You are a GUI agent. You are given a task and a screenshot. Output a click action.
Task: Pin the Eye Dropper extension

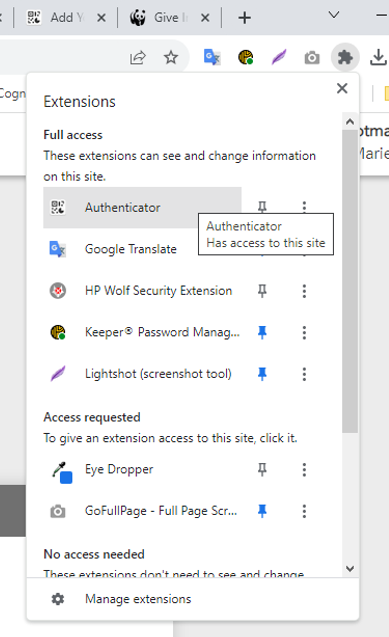[x=262, y=470]
